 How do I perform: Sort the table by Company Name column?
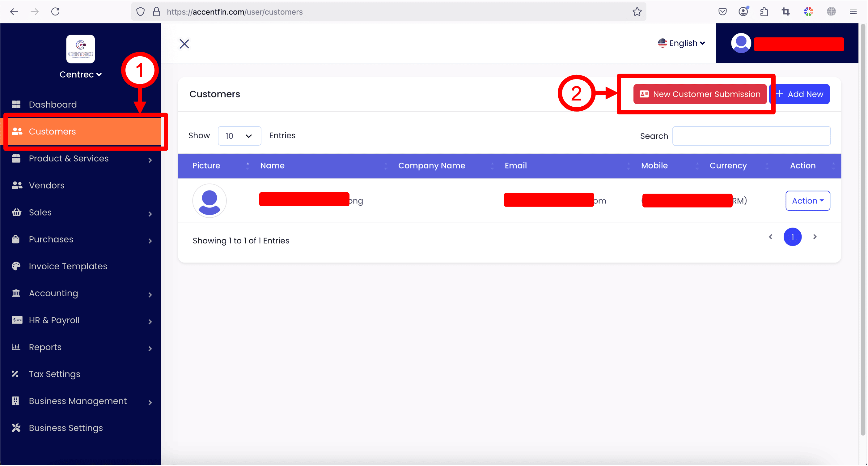[431, 165]
